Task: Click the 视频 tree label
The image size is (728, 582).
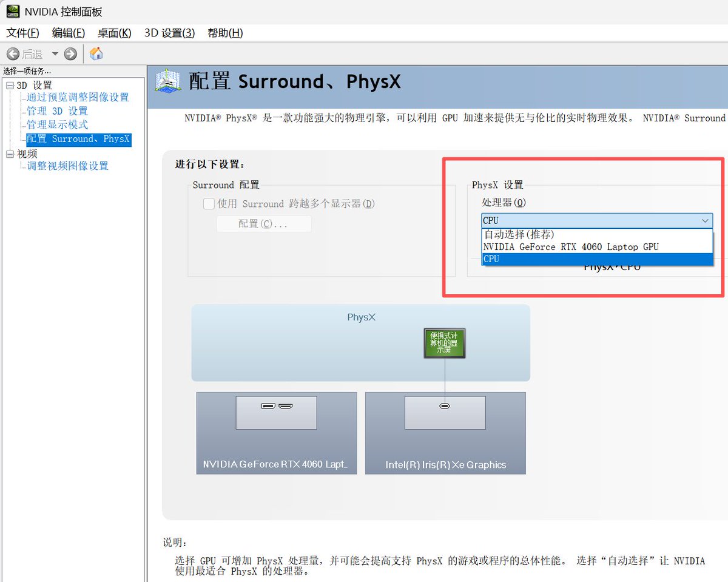Action: click(27, 154)
